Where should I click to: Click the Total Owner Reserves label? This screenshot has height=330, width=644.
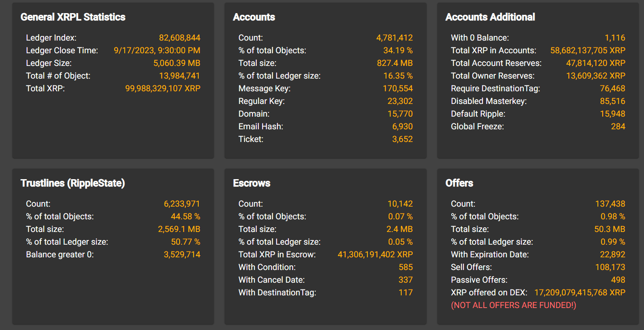point(493,76)
